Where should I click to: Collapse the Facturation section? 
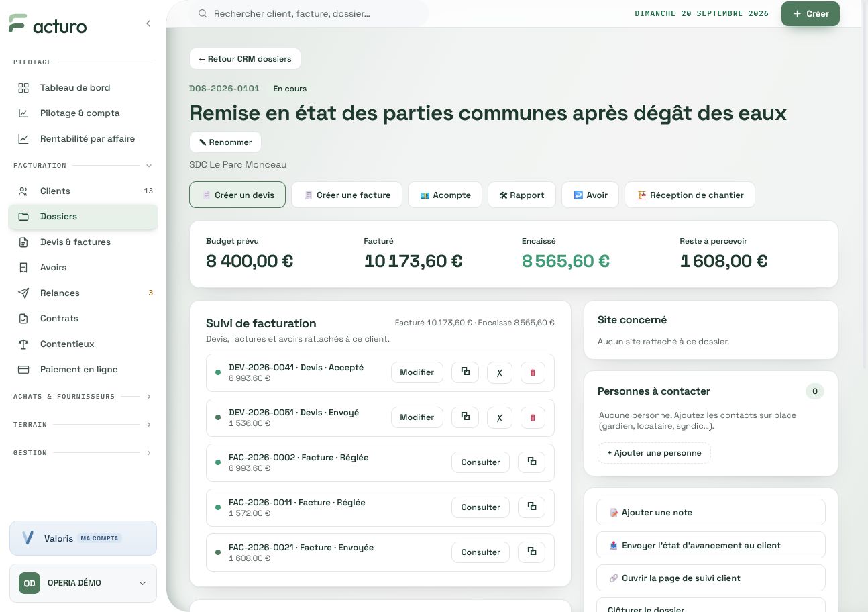click(x=149, y=166)
